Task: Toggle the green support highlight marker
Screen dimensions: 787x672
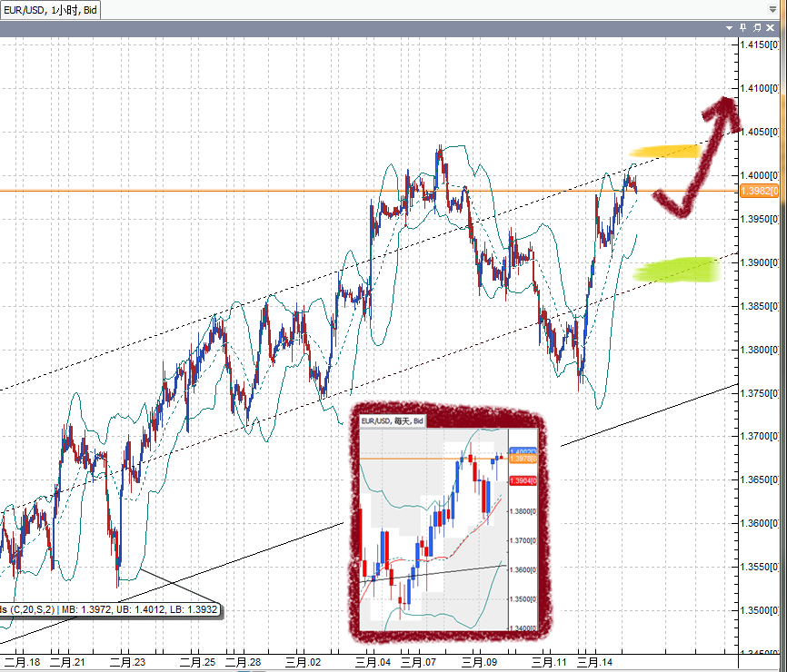Action: click(x=677, y=270)
